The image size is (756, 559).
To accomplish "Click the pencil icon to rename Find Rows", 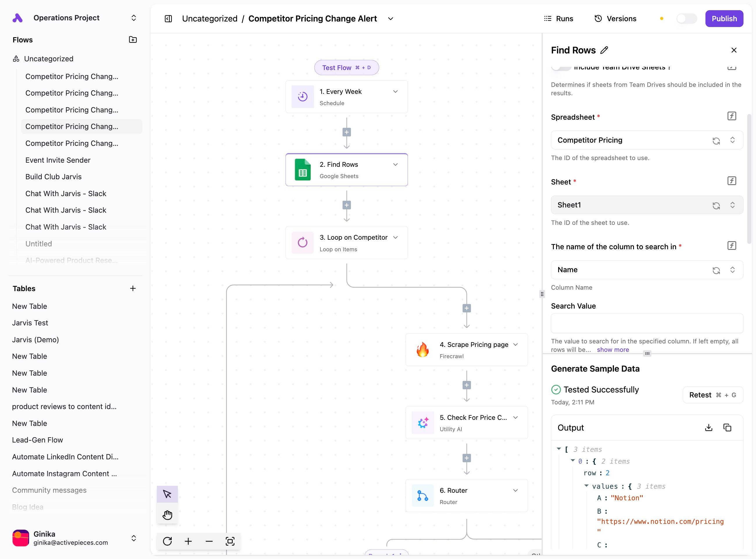I will [x=604, y=50].
